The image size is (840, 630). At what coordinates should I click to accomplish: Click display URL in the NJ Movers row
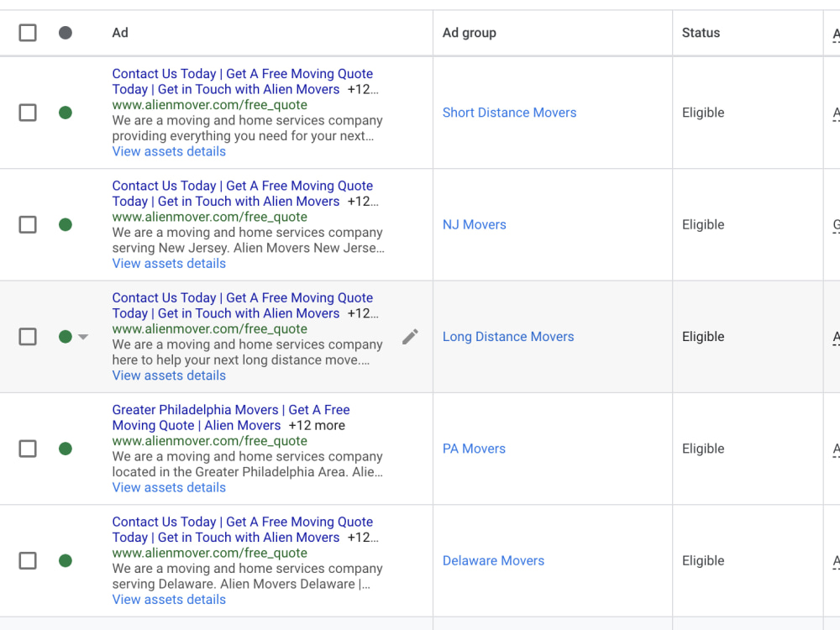click(x=209, y=217)
